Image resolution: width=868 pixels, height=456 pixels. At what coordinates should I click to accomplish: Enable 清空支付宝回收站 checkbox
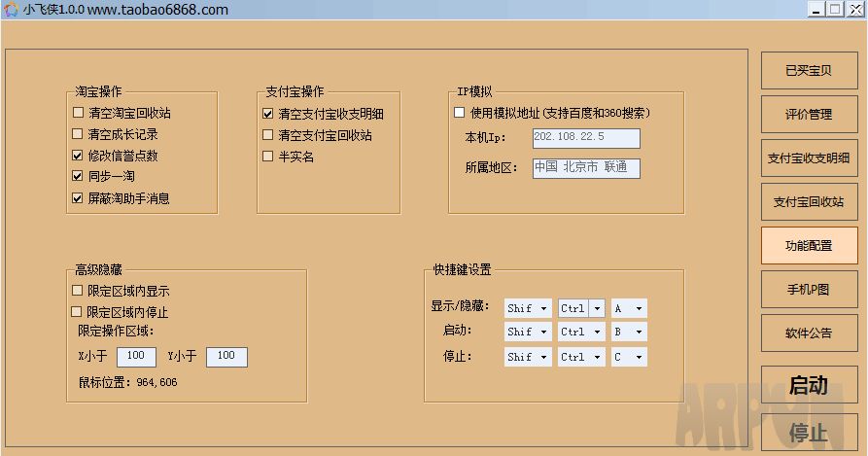click(268, 135)
